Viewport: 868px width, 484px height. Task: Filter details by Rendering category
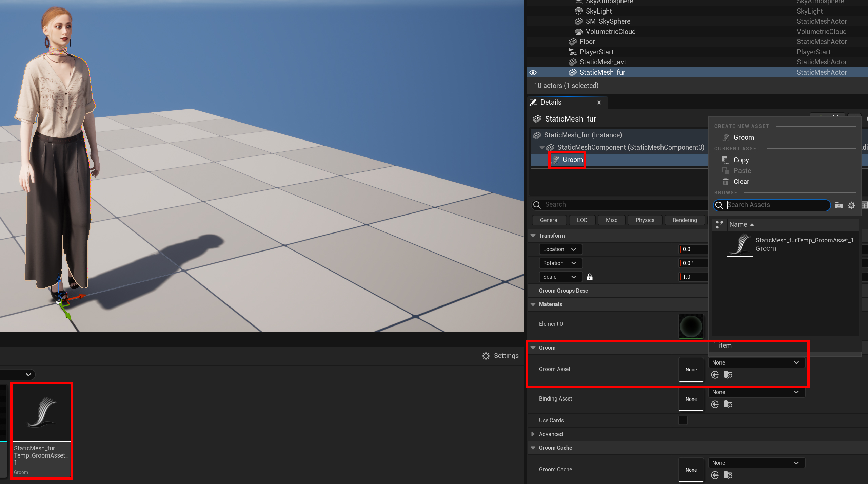point(685,220)
